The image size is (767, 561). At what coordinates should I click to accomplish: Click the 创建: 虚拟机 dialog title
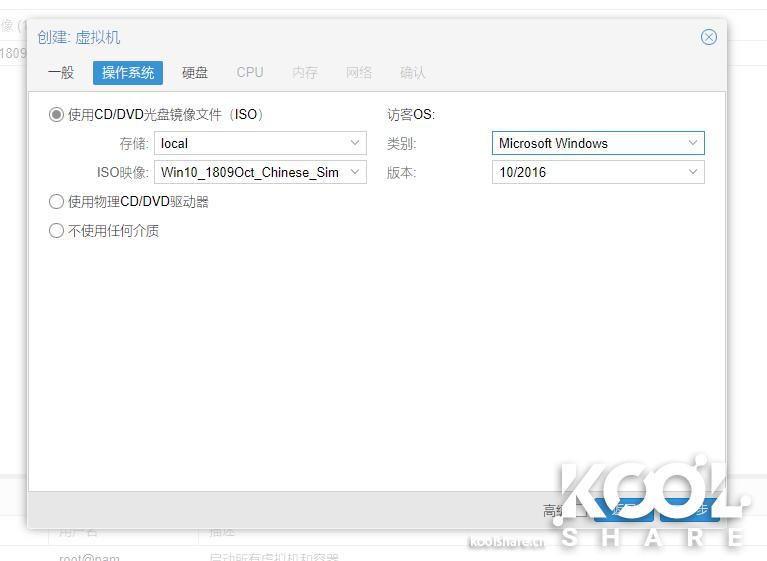click(x=79, y=37)
